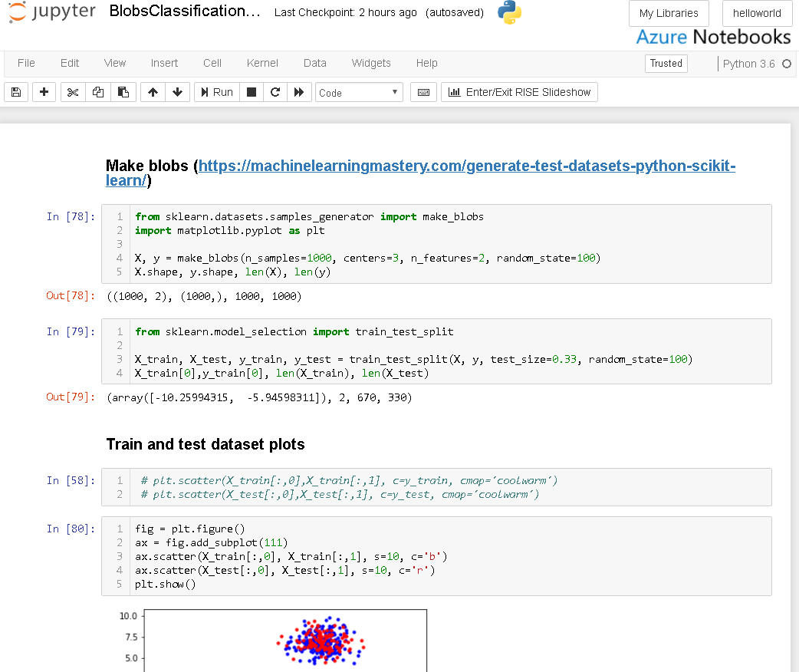Restart the kernel icon
799x672 pixels.
click(275, 92)
